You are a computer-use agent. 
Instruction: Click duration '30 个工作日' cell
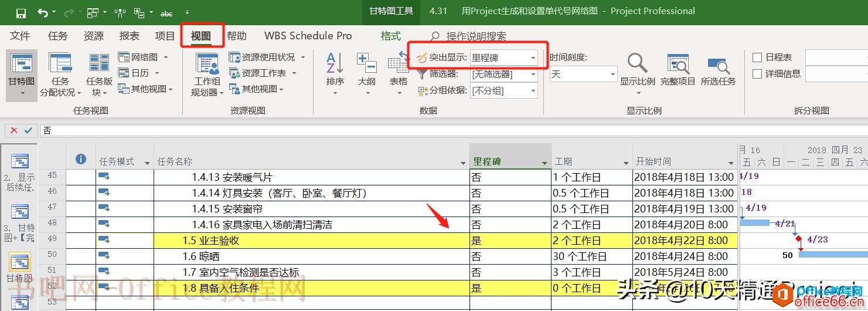point(591,256)
